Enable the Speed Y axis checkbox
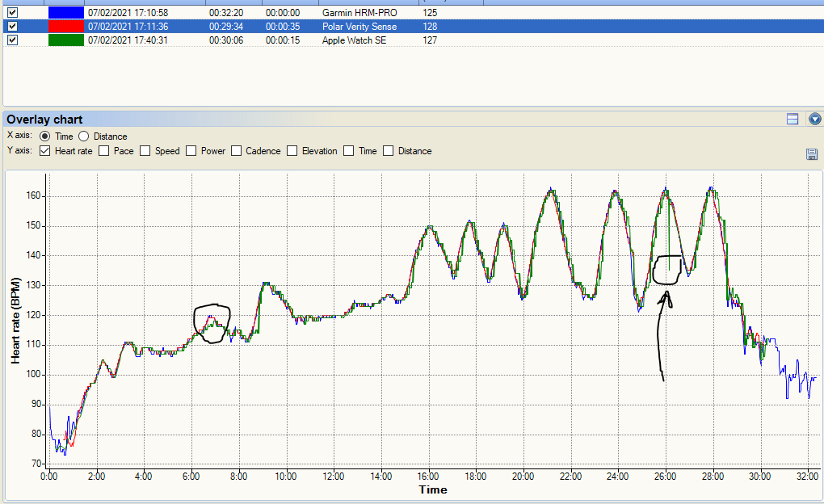This screenshot has height=504, width=824. 145,151
